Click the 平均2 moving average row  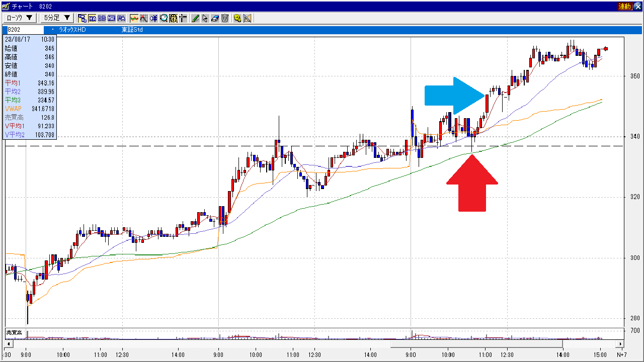coord(30,92)
